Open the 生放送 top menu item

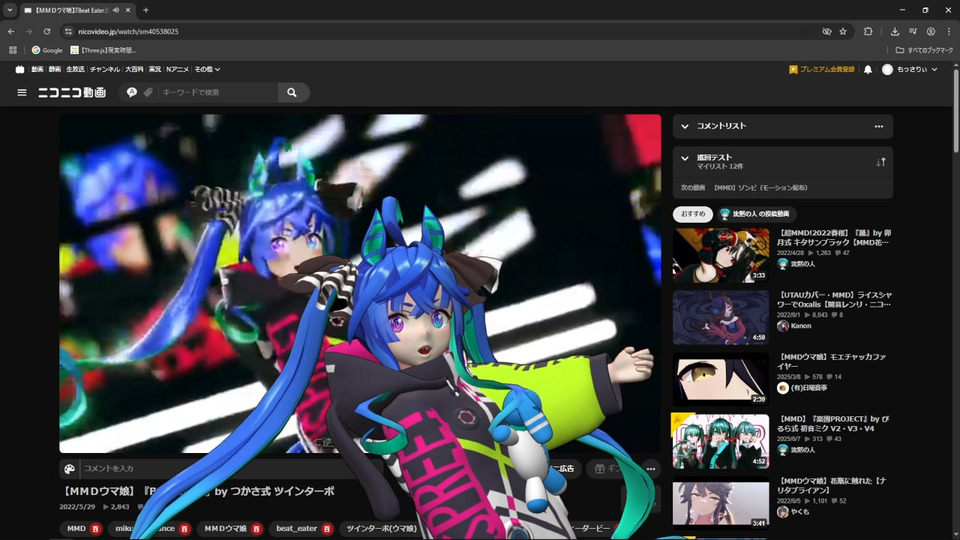(75, 69)
